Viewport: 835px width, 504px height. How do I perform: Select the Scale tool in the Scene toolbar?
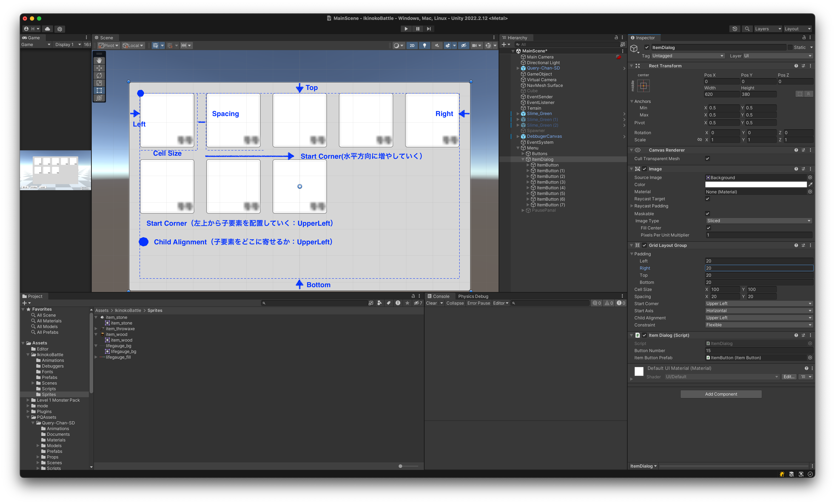click(x=99, y=83)
